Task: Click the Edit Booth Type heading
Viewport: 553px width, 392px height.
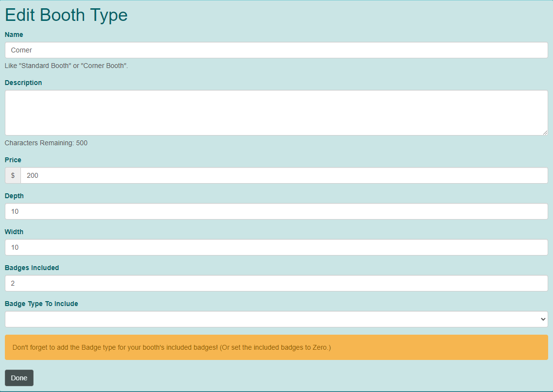Action: point(66,15)
